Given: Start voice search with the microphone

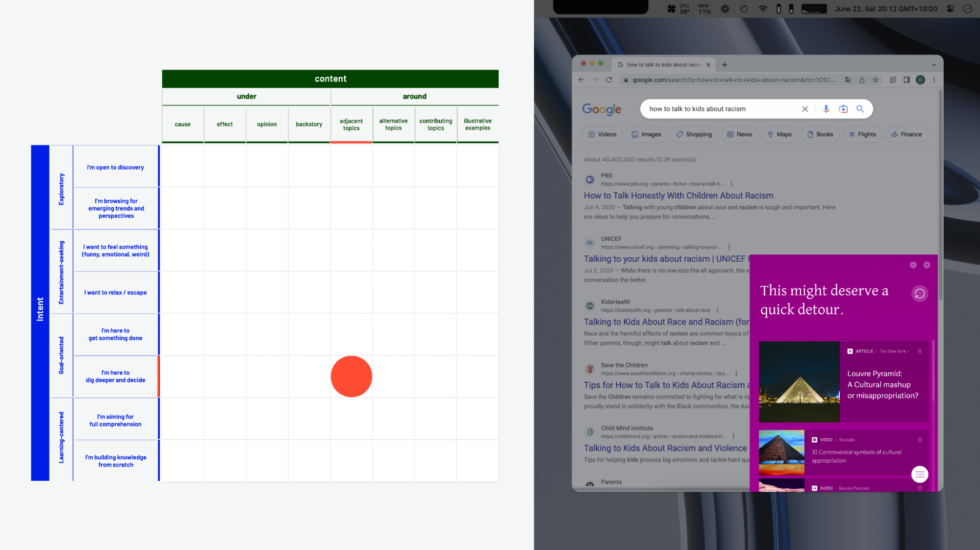Looking at the screenshot, I should pyautogui.click(x=826, y=109).
